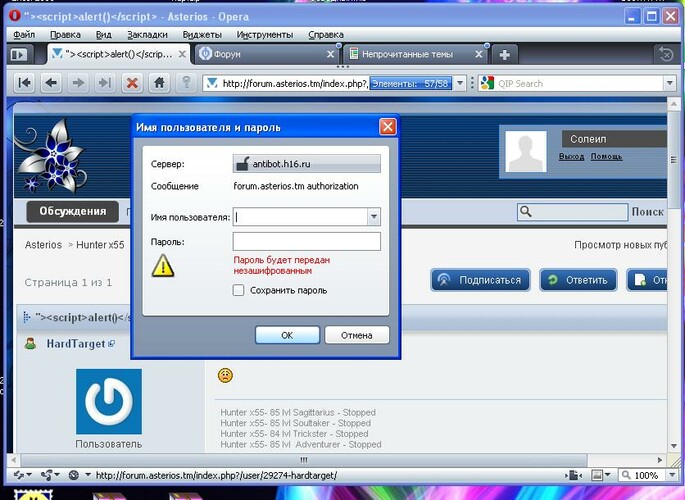Close the Имя пользователя и пароль dialog
685x500 pixels.
387,127
